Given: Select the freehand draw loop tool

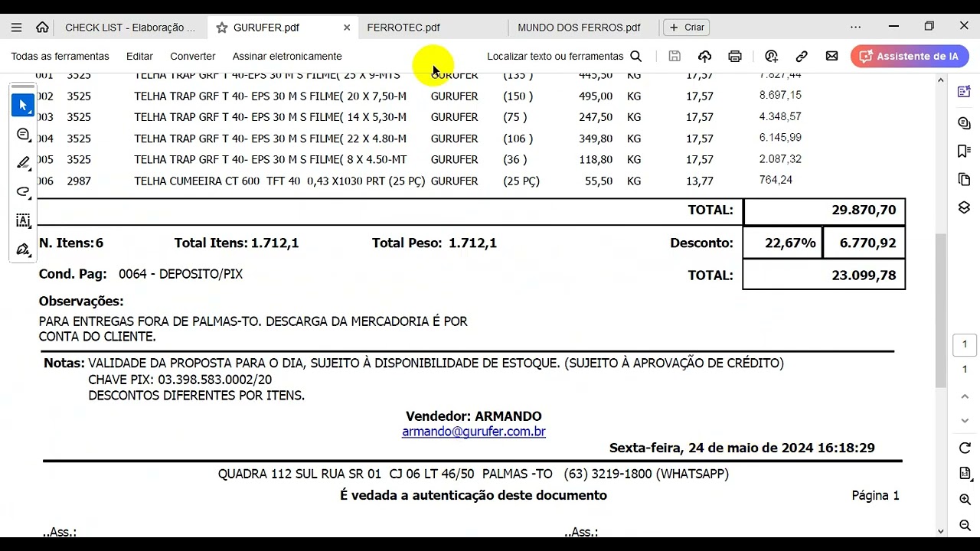Looking at the screenshot, I should (23, 192).
